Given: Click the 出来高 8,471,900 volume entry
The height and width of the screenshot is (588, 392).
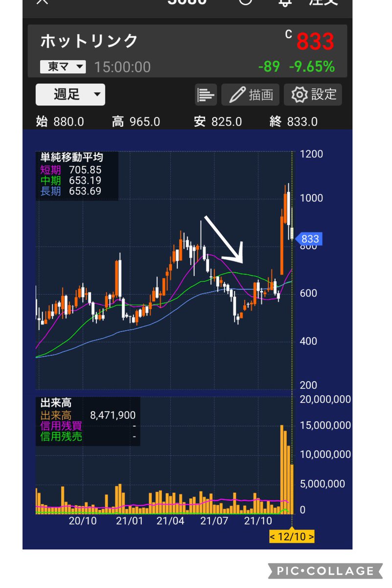Looking at the screenshot, I should click(x=88, y=416).
